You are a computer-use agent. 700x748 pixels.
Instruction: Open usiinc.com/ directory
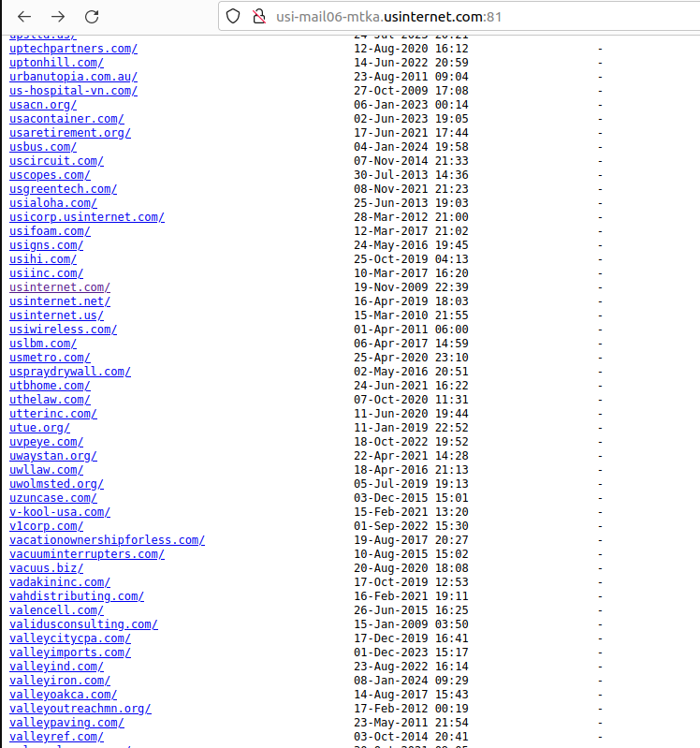coord(46,273)
